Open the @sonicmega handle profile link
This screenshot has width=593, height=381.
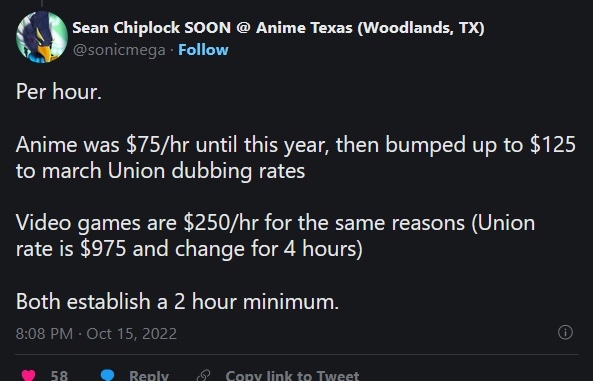119,50
